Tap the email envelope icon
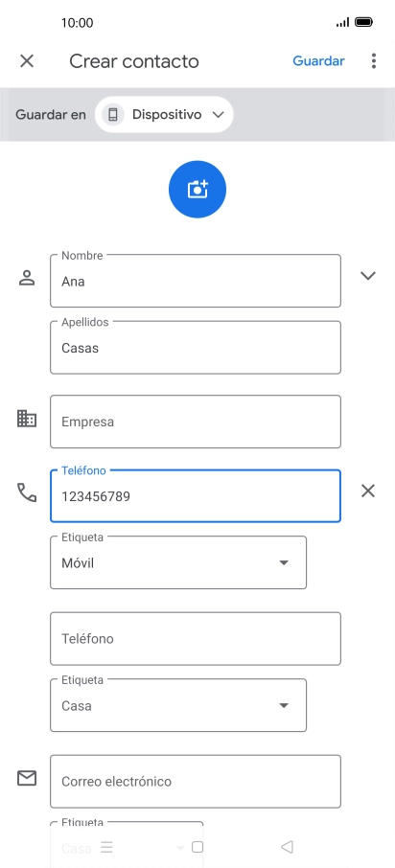Viewport: 395px width, 868px height. (x=27, y=778)
